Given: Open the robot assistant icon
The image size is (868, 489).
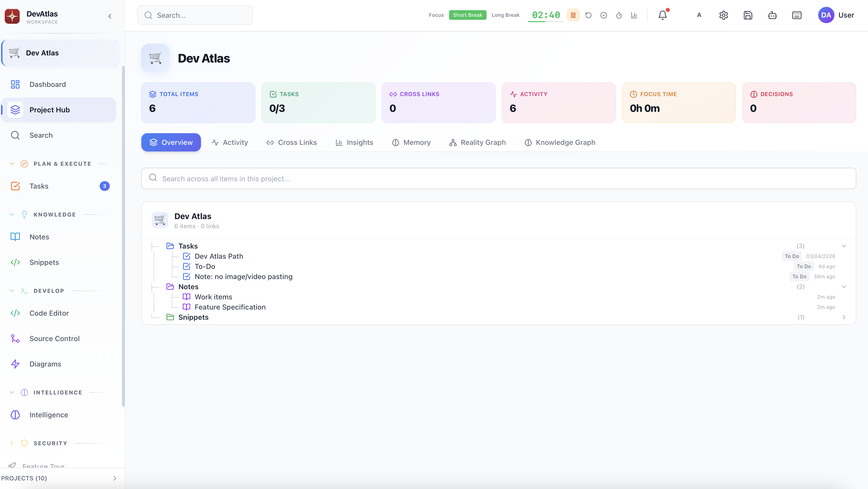Looking at the screenshot, I should pos(772,15).
